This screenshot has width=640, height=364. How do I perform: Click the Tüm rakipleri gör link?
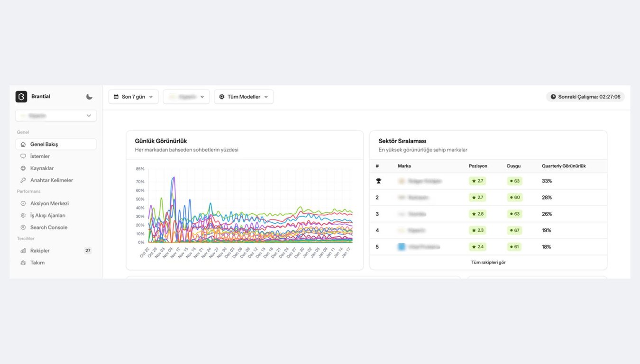click(488, 262)
